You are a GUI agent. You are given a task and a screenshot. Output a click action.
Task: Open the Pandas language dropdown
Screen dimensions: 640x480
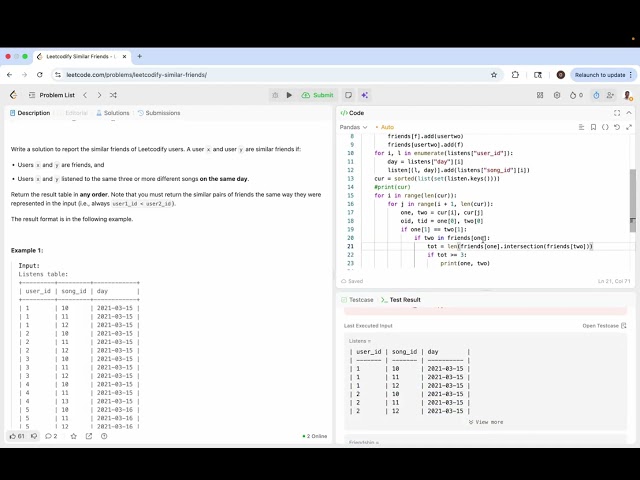pyautogui.click(x=353, y=127)
